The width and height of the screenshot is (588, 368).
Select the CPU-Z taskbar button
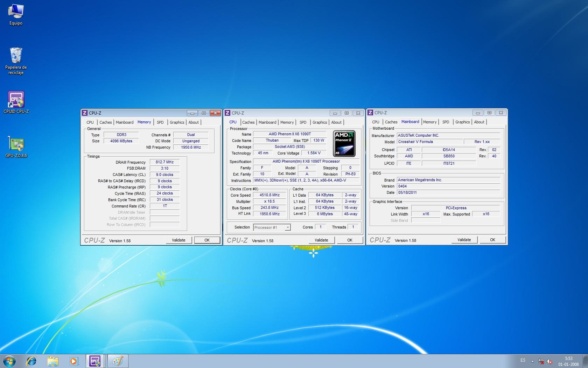point(95,361)
